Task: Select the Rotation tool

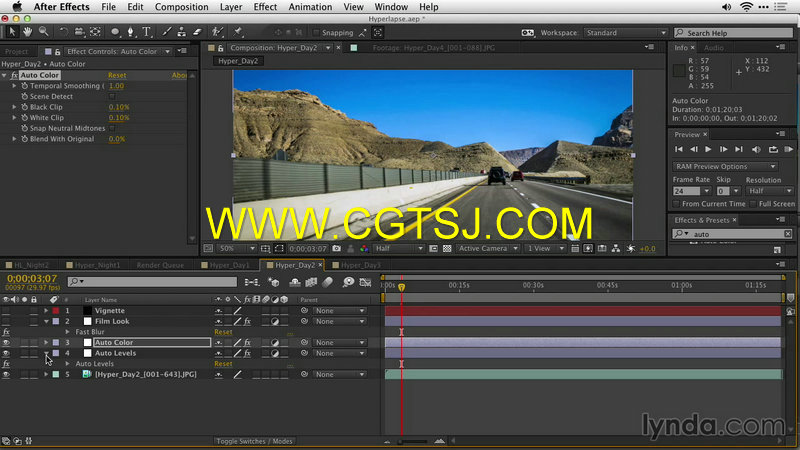Action: pyautogui.click(x=63, y=32)
